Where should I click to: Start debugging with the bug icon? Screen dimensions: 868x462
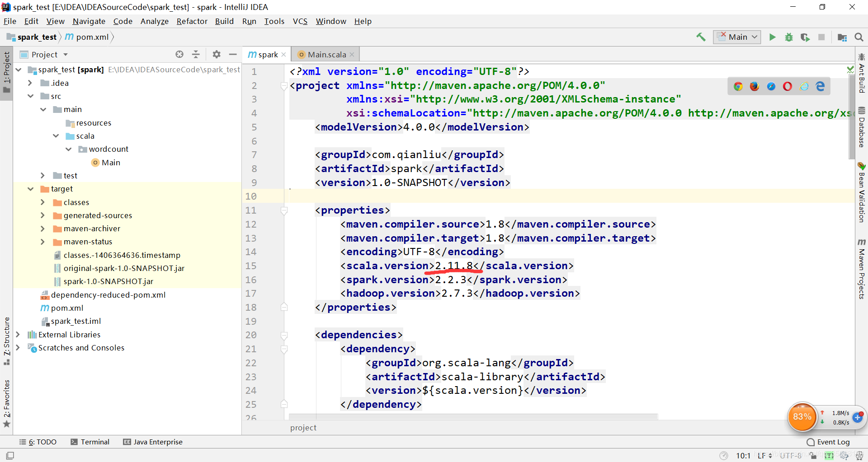(789, 37)
